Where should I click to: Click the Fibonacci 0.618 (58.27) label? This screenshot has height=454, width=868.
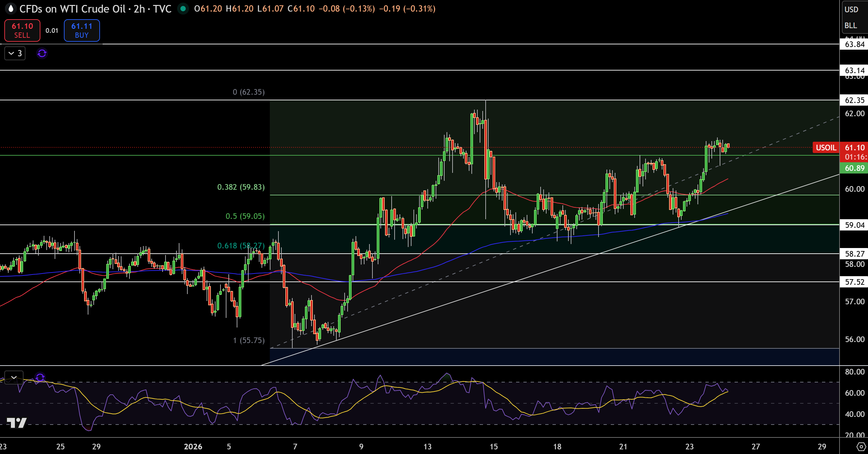coord(241,246)
